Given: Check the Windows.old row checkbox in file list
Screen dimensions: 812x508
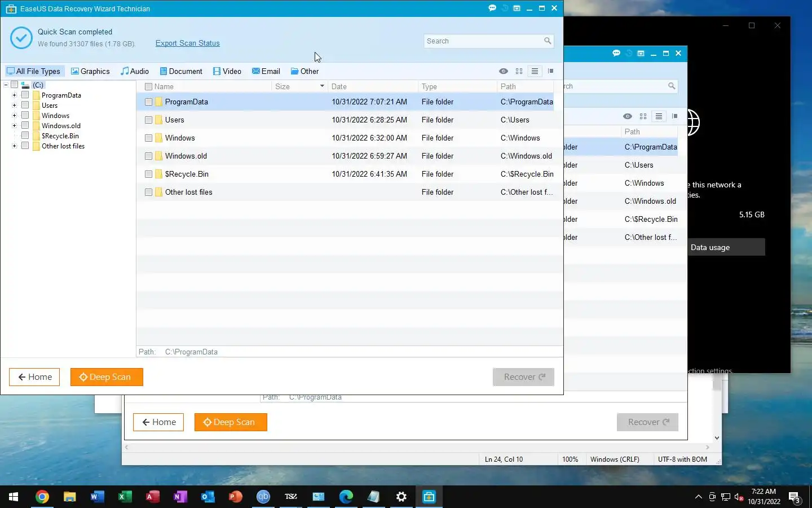Looking at the screenshot, I should coord(148,156).
